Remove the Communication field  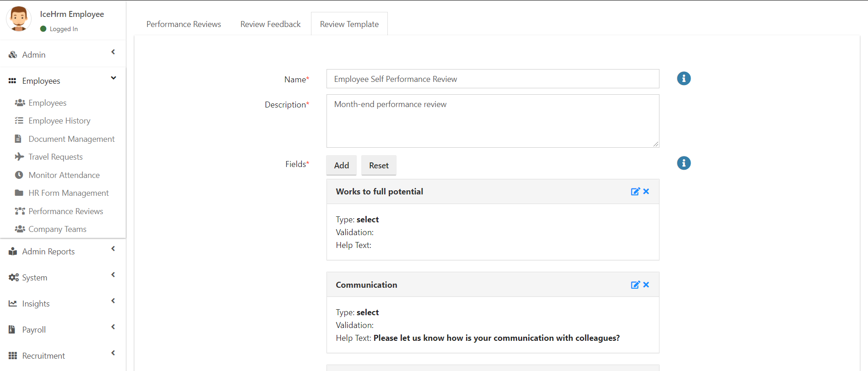(x=646, y=285)
